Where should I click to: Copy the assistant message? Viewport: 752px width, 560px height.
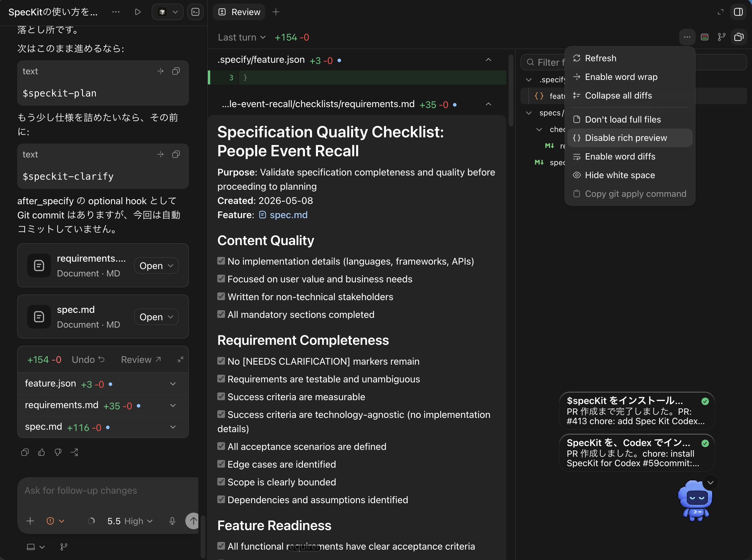coord(25,452)
